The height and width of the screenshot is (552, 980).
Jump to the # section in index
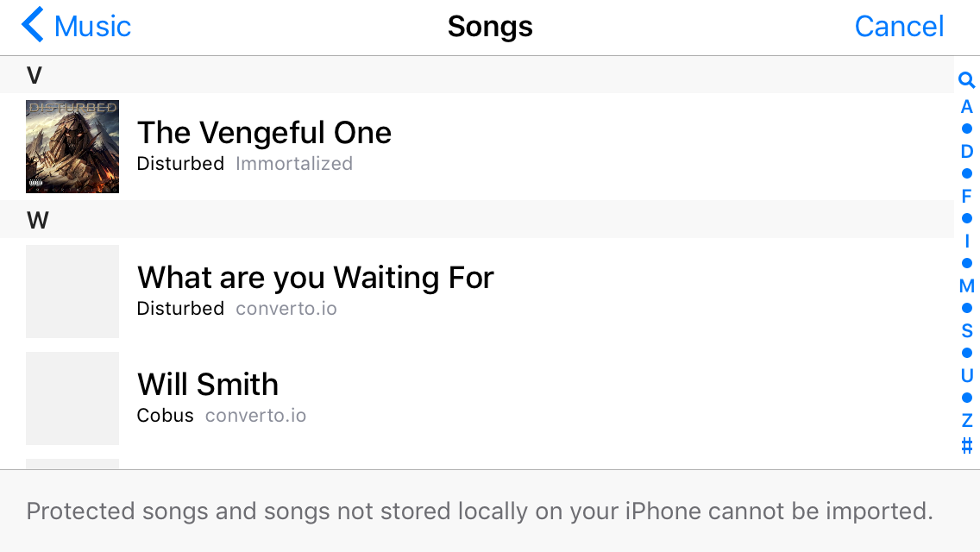(x=967, y=446)
